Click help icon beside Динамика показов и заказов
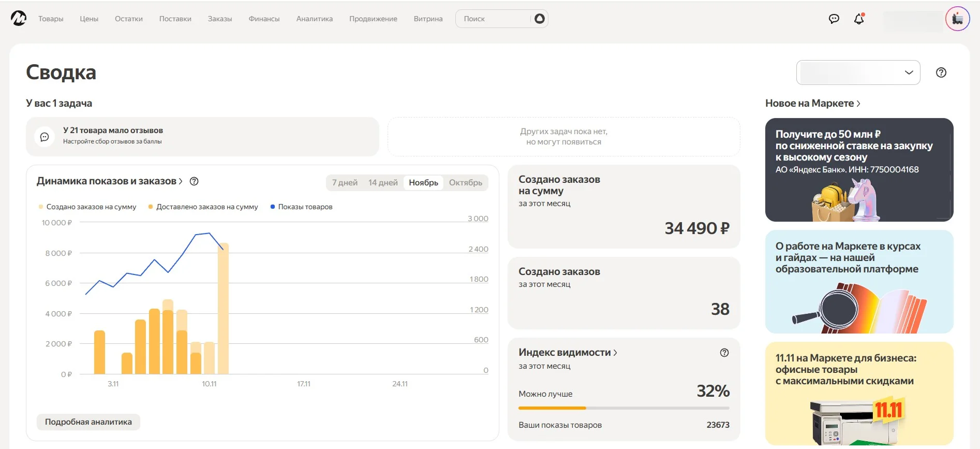The image size is (980, 449). [x=194, y=181]
